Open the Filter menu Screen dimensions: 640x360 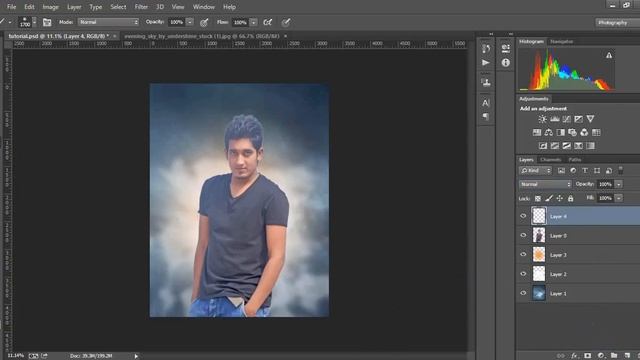(x=141, y=7)
